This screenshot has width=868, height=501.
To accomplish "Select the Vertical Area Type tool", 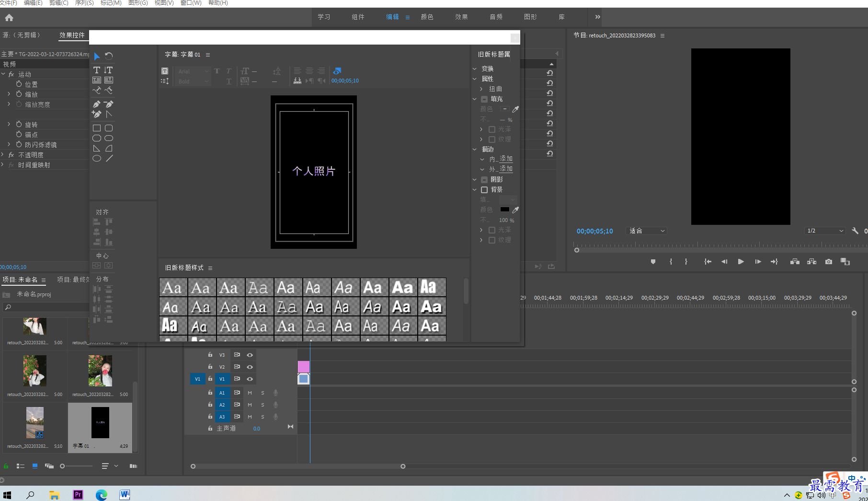I will tap(109, 80).
